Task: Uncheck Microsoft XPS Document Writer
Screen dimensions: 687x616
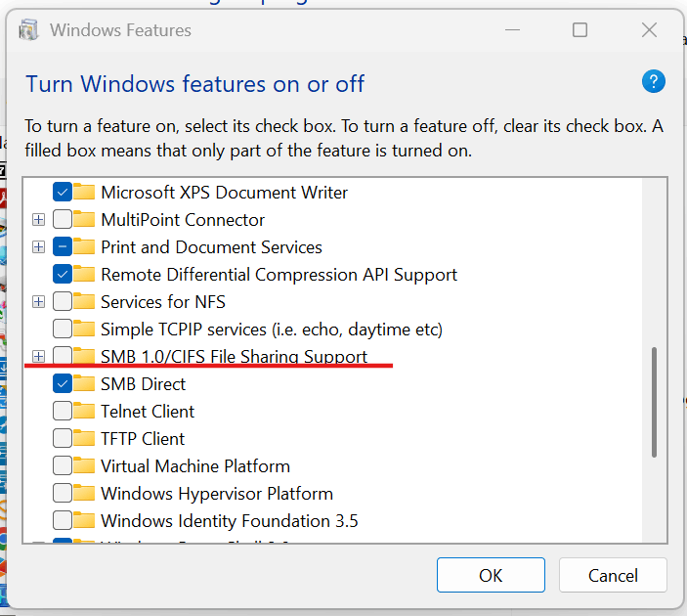Action: point(63,192)
